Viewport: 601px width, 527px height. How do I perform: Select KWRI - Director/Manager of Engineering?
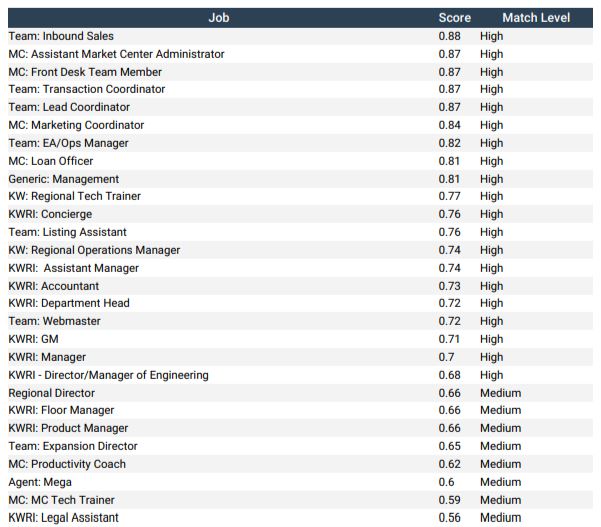pos(300,375)
